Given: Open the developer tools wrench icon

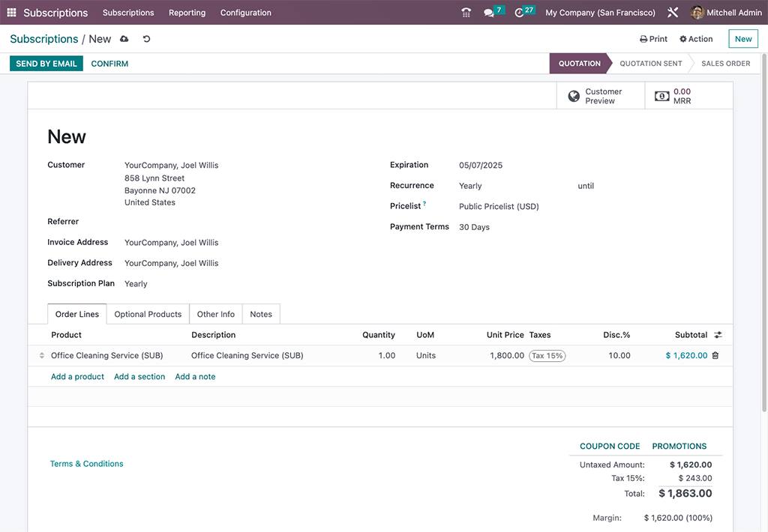Looking at the screenshot, I should pos(673,12).
